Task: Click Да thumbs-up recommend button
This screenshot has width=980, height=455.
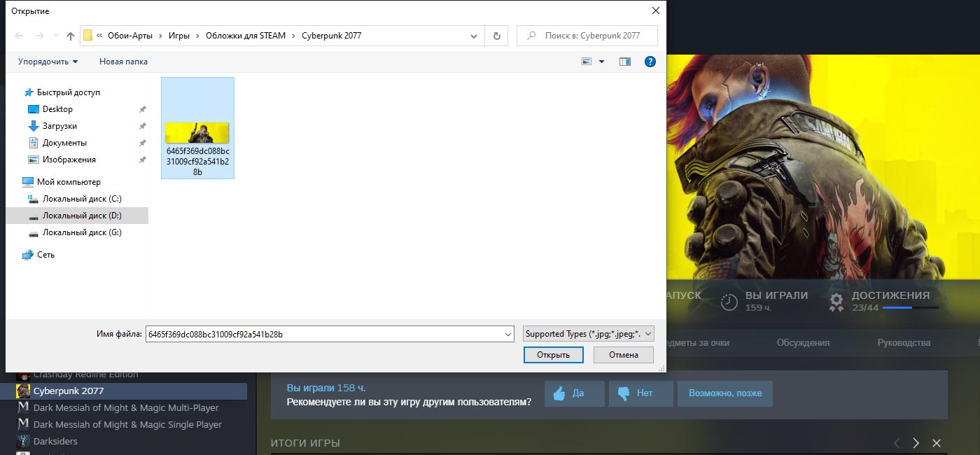Action: click(575, 393)
